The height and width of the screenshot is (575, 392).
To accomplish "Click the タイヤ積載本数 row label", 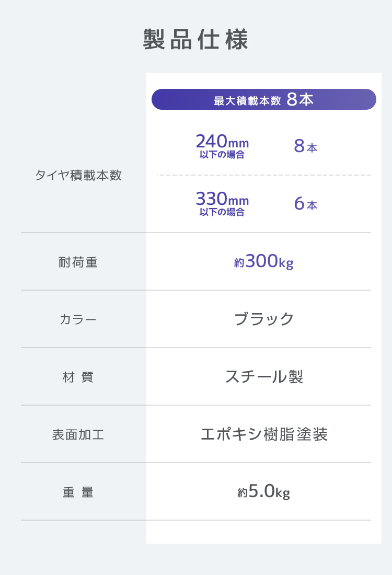I will click(x=78, y=175).
